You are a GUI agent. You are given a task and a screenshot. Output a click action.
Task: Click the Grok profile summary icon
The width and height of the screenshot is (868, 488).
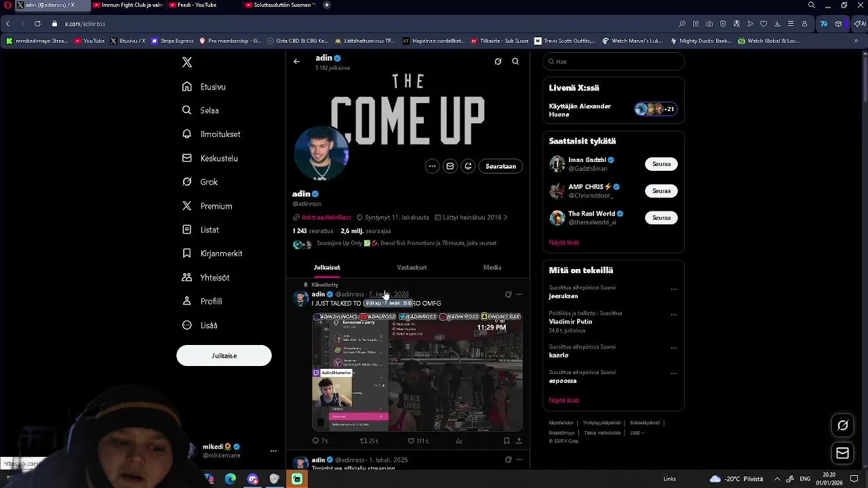click(498, 62)
